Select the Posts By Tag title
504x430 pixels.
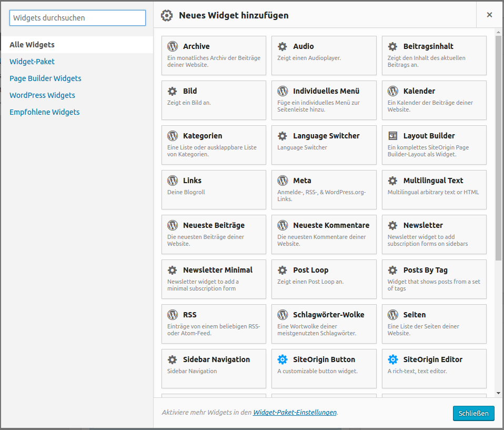[425, 270]
